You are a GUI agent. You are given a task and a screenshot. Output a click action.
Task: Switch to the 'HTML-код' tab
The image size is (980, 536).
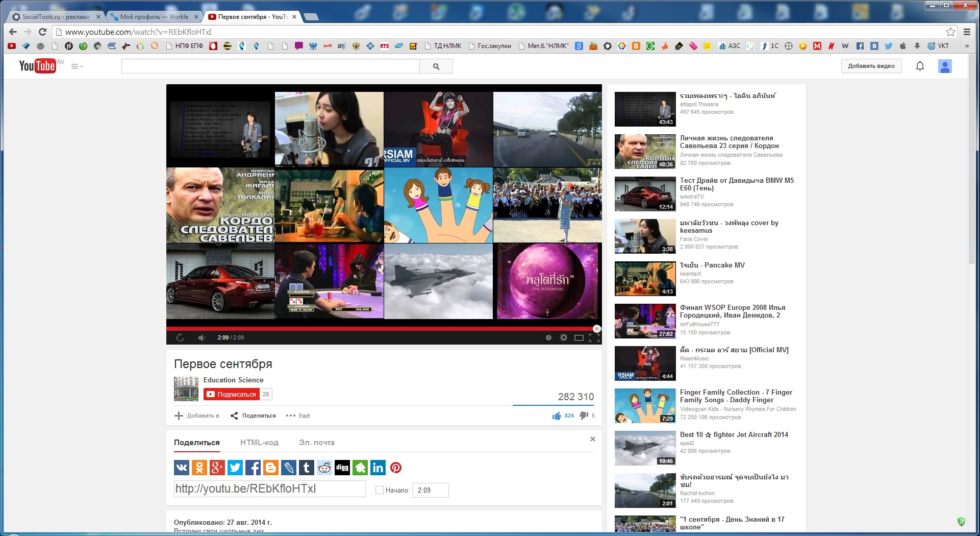[259, 443]
